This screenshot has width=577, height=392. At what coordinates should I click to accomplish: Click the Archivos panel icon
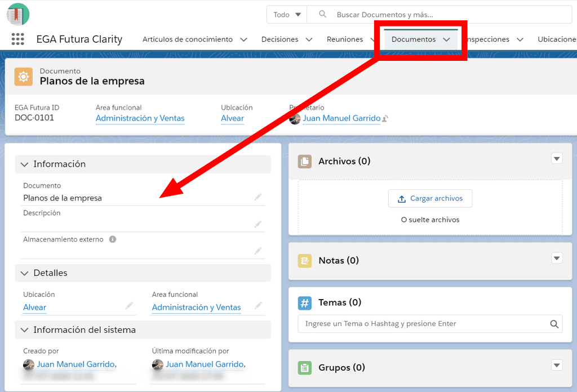click(x=305, y=161)
